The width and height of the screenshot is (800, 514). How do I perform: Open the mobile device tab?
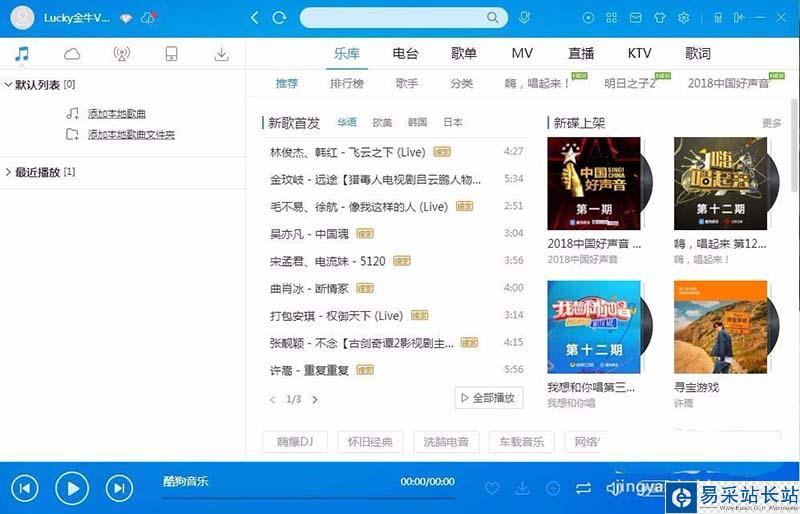click(171, 54)
